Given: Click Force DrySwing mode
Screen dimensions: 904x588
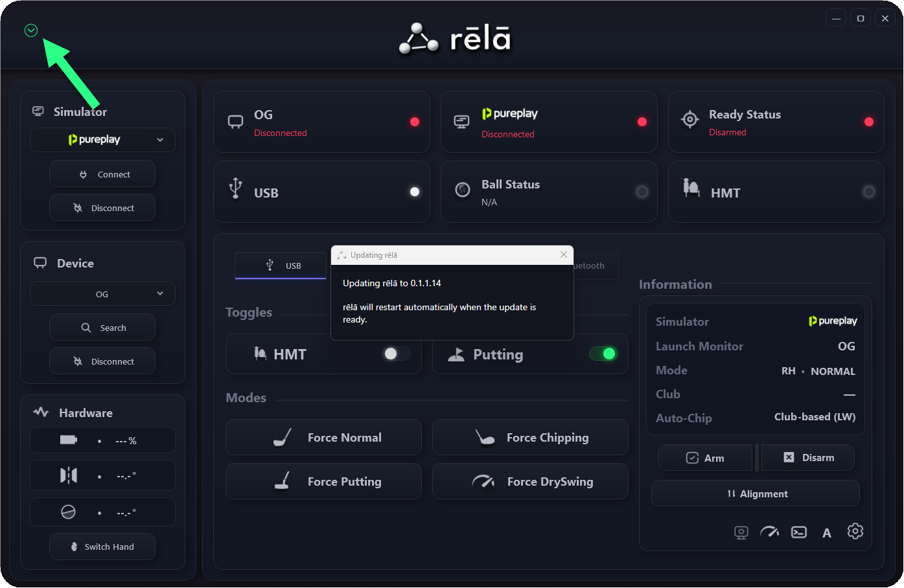Looking at the screenshot, I should [530, 481].
